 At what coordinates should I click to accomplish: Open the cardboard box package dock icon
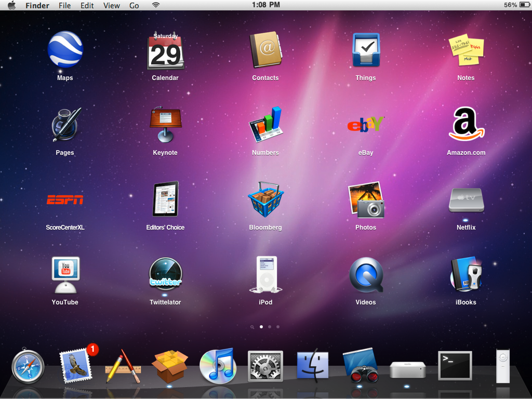pyautogui.click(x=170, y=367)
